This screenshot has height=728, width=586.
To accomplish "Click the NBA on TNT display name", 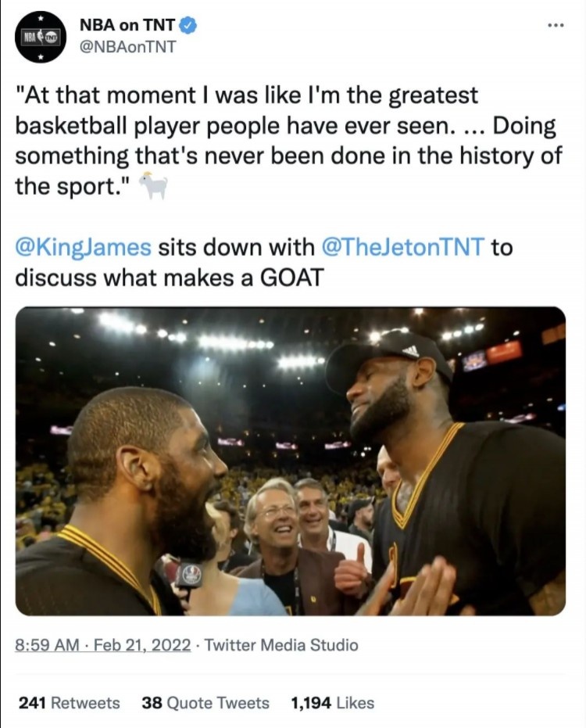I will [x=127, y=25].
